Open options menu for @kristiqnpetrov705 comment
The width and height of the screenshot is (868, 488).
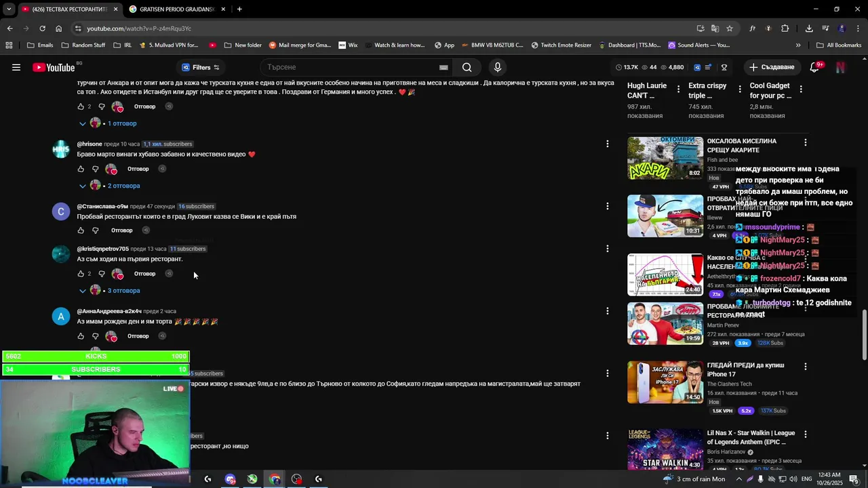click(608, 249)
